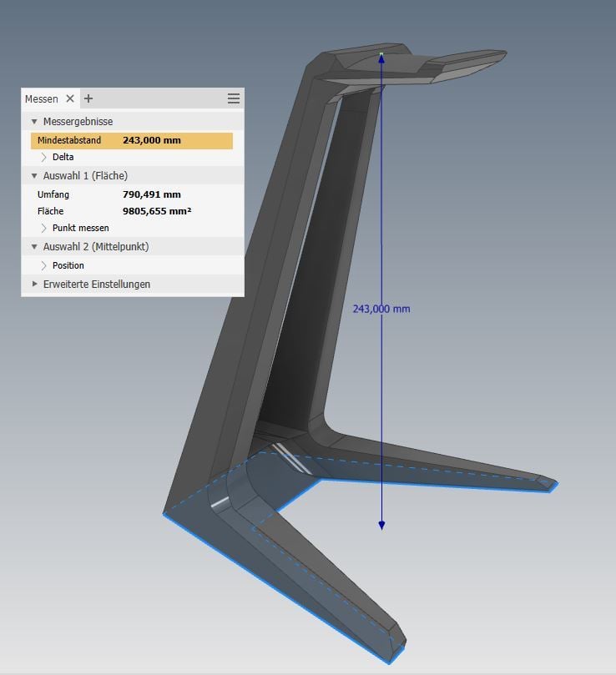The image size is (616, 675).
Task: Click the 243,000 mm dimension label in viewport
Action: tap(381, 309)
